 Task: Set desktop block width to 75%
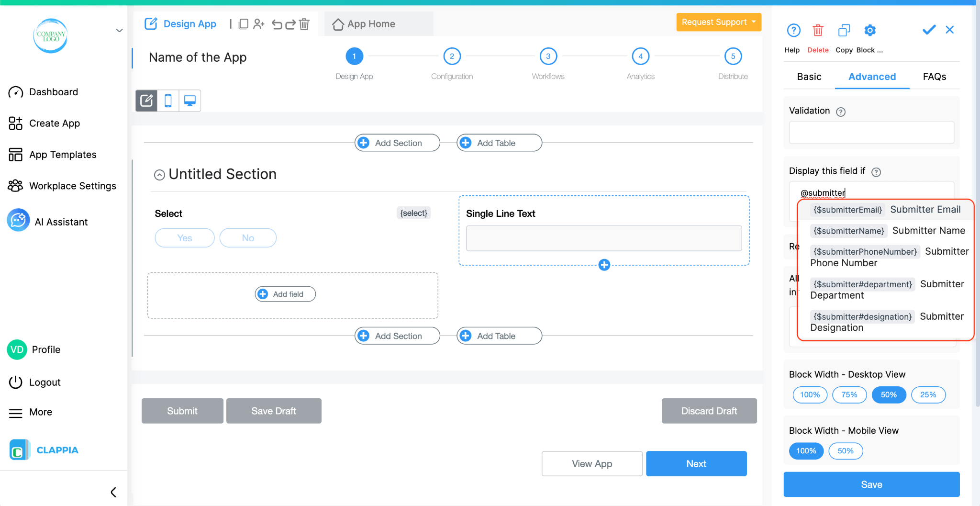[x=849, y=395]
